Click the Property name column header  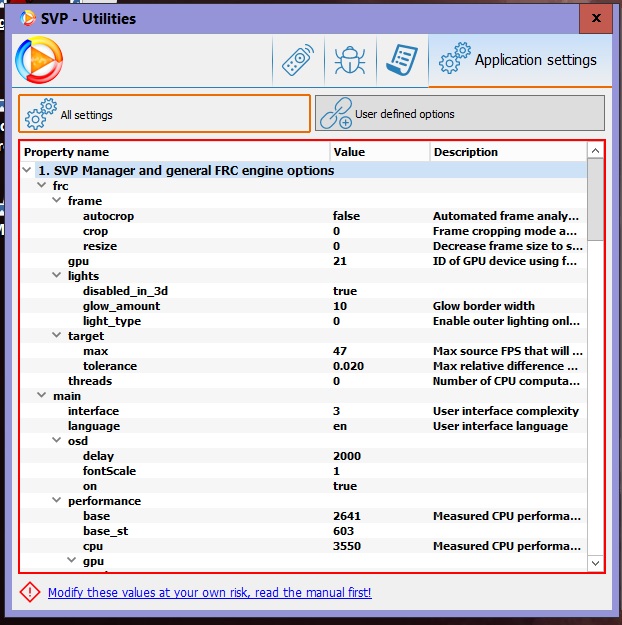click(x=175, y=152)
